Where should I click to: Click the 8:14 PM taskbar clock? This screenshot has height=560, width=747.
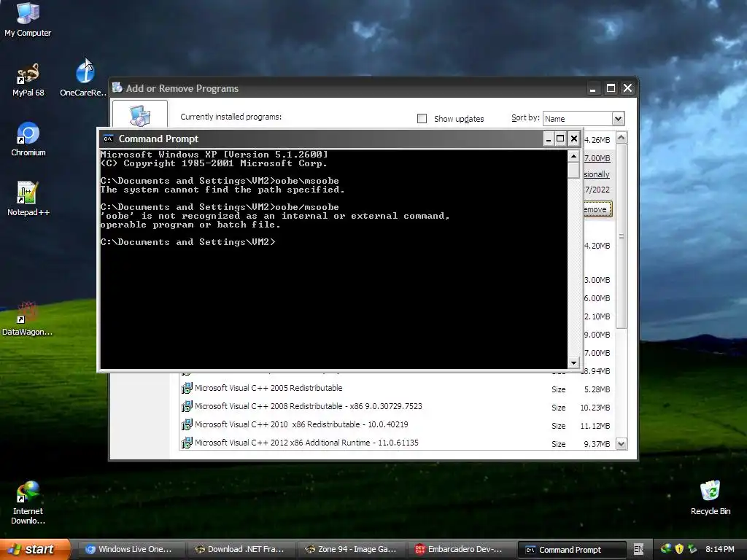[x=719, y=549]
